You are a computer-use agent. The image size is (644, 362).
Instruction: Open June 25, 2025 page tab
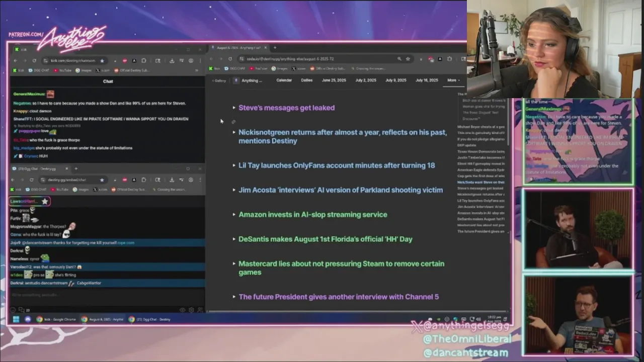pos(334,80)
